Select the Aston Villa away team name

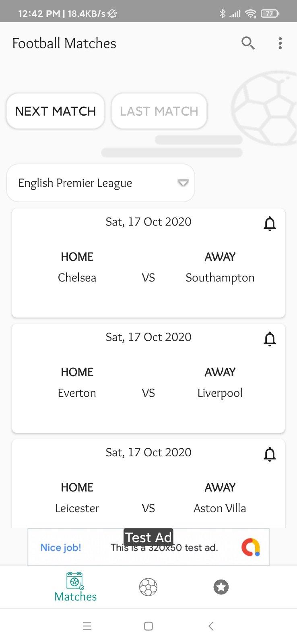[x=220, y=508]
